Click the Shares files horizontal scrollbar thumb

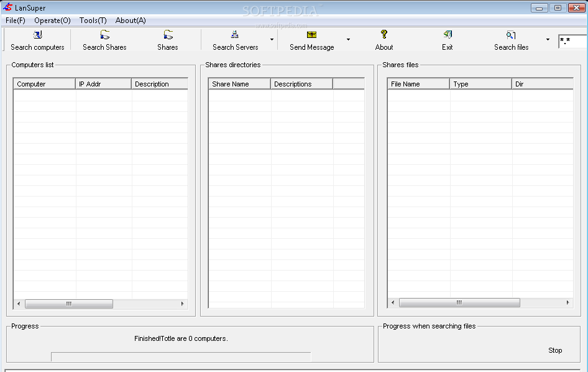(459, 302)
